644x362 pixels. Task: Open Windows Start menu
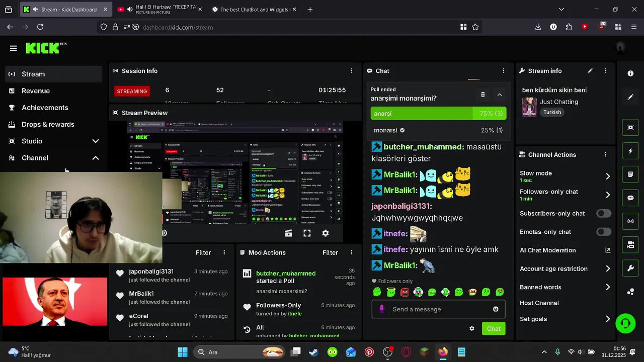183,352
